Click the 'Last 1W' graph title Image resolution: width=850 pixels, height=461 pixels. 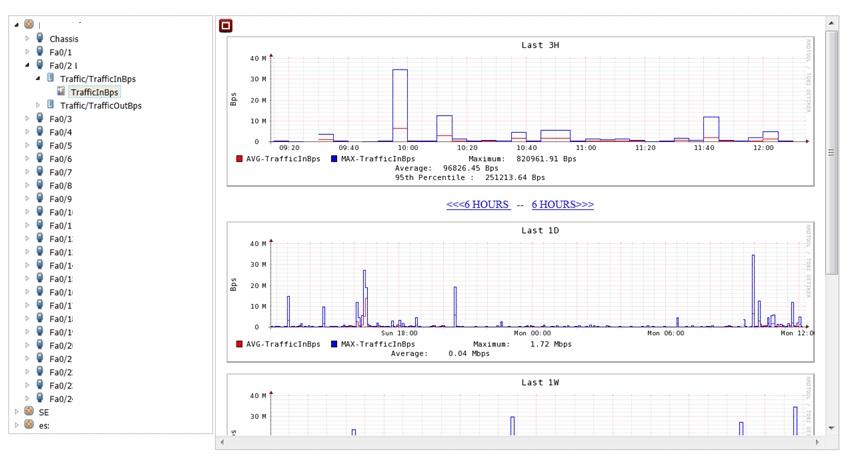540,382
